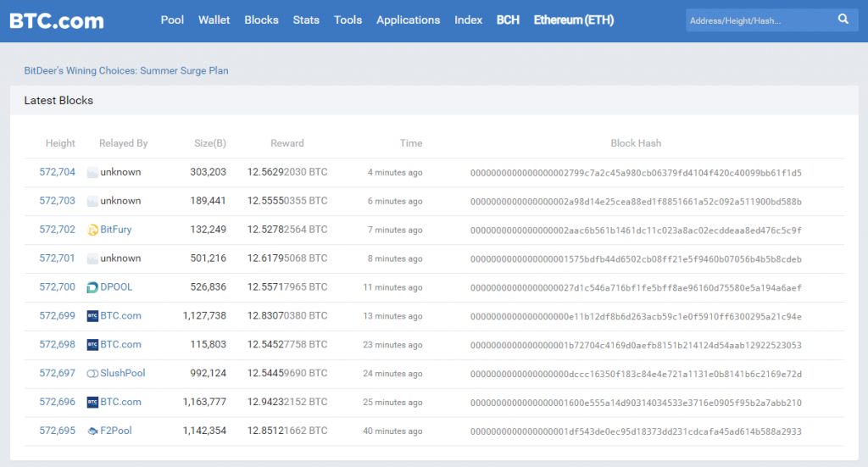Image resolution: width=868 pixels, height=467 pixels.
Task: Click block hash ending 94a6aef
Action: pyautogui.click(x=636, y=288)
